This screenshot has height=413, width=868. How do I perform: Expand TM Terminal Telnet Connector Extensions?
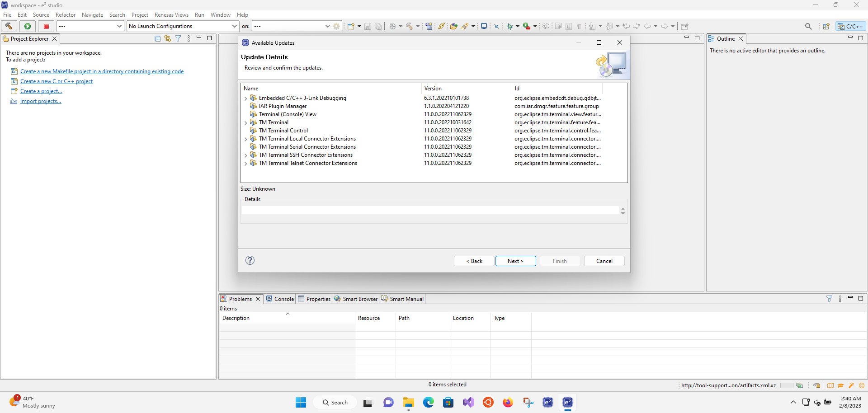(245, 164)
